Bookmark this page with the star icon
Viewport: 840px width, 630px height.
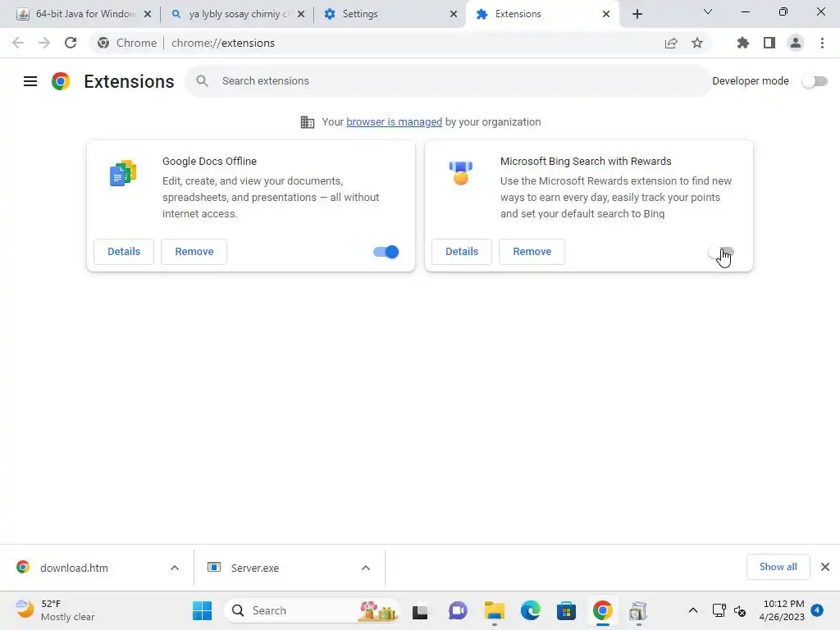point(697,43)
